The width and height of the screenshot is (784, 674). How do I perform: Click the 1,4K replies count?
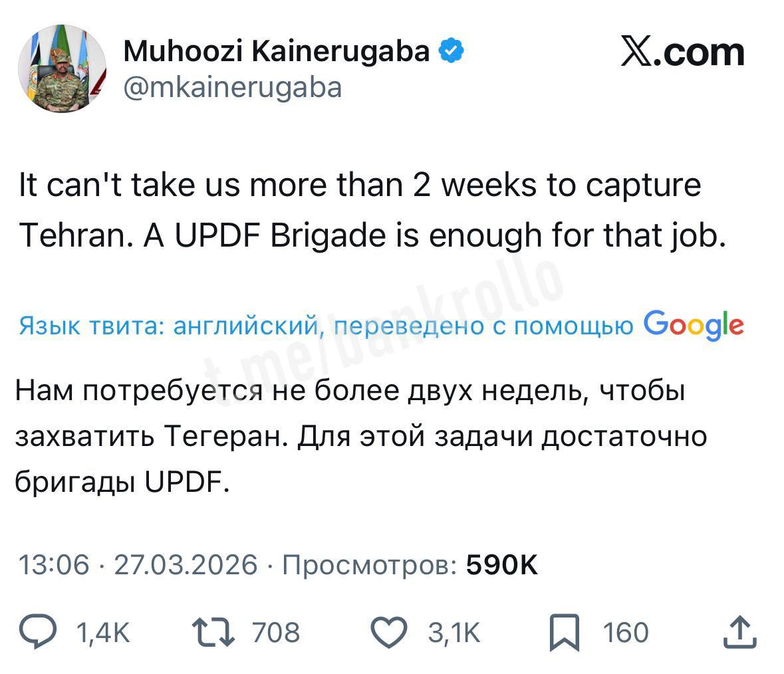pos(103,632)
